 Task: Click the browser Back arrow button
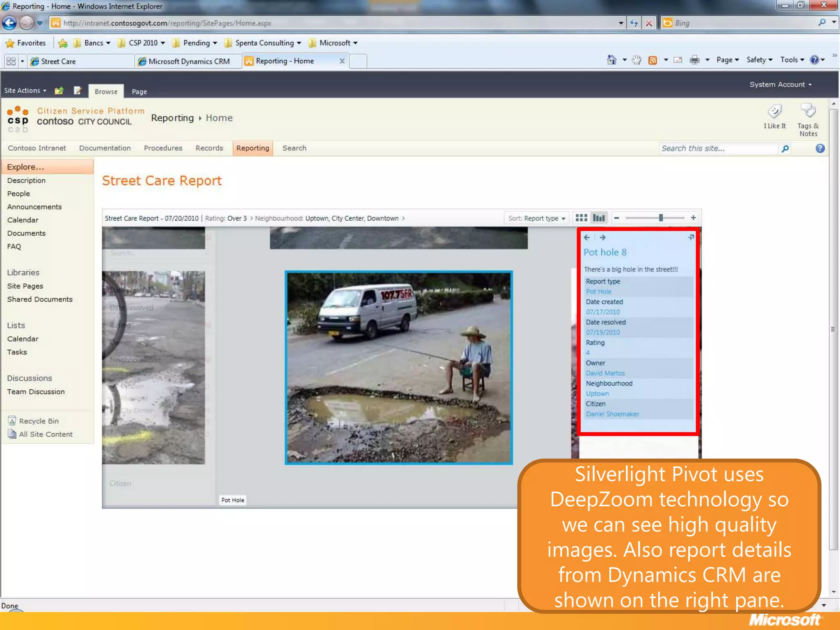tap(9, 23)
